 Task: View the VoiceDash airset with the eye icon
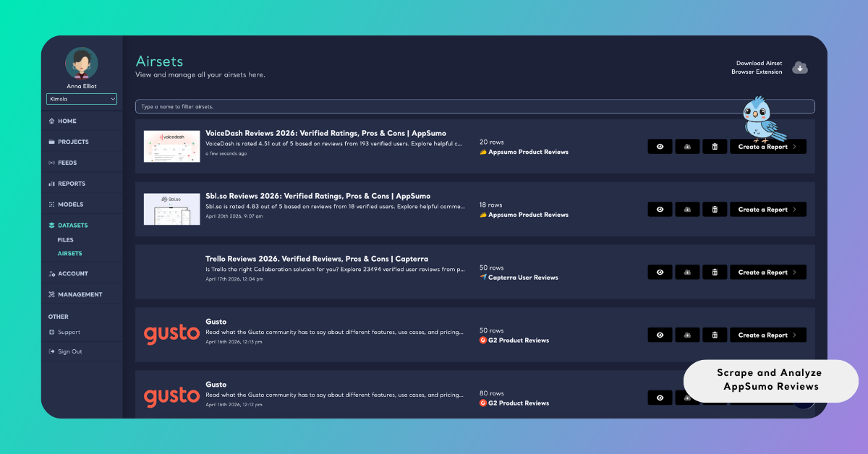(660, 147)
